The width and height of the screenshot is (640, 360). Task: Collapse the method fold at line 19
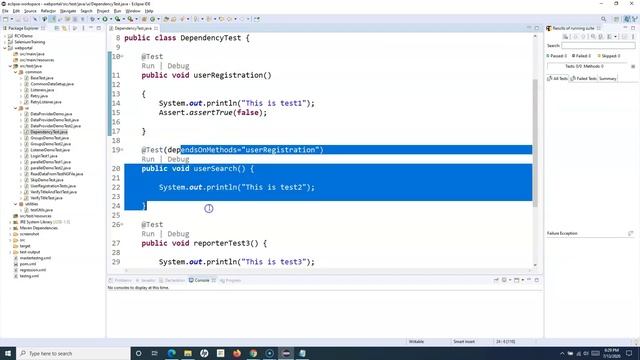(x=122, y=150)
